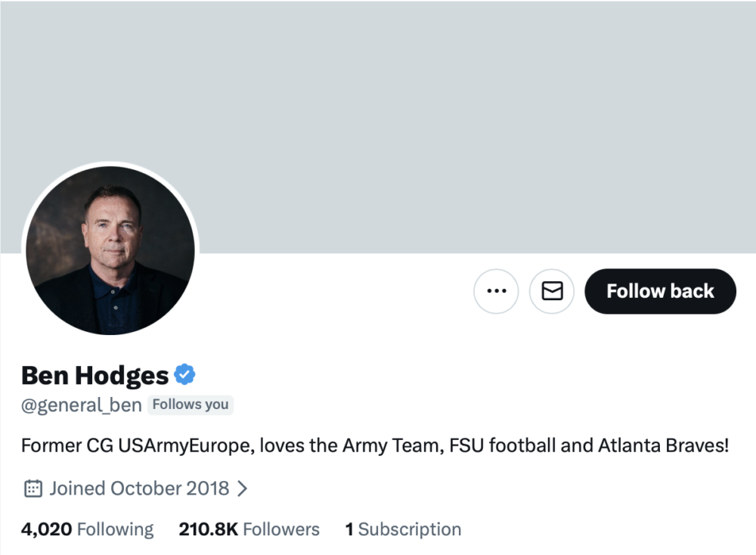Open the 4,020 Following list

coord(87,529)
